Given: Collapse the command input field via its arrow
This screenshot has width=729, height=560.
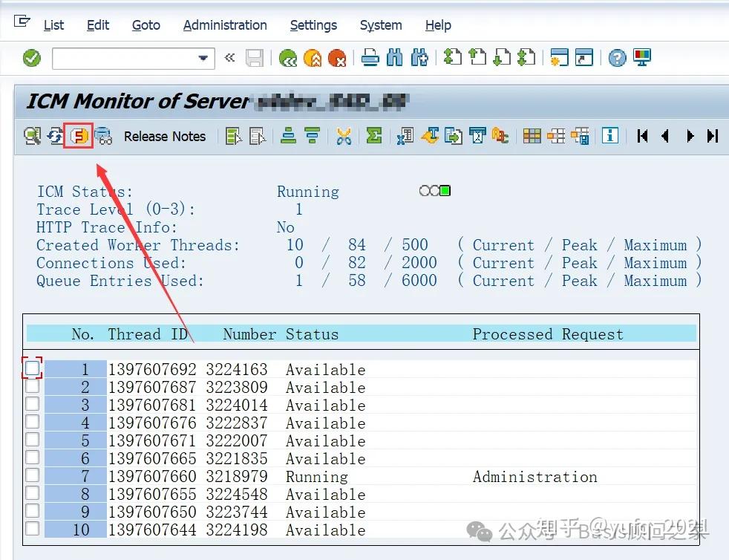Looking at the screenshot, I should coord(229,57).
